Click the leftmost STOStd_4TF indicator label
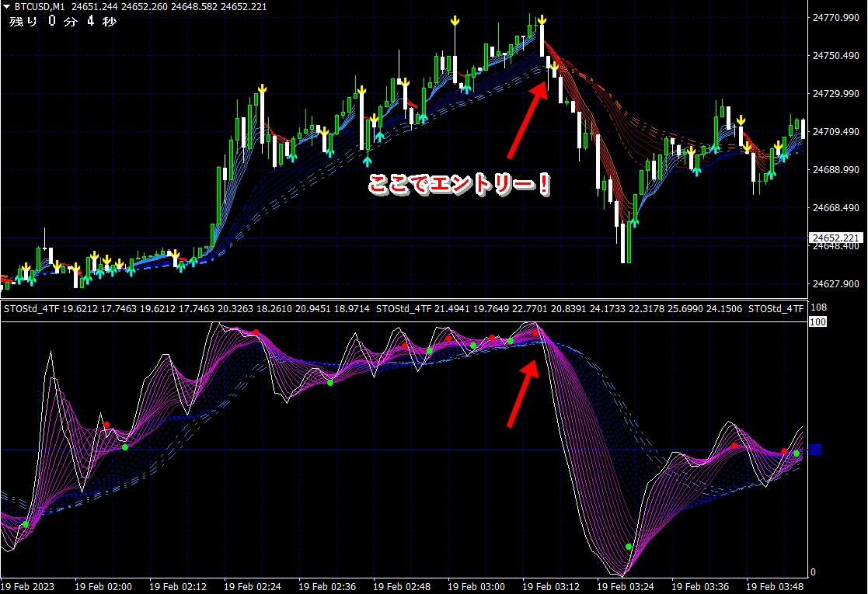 (x=31, y=309)
